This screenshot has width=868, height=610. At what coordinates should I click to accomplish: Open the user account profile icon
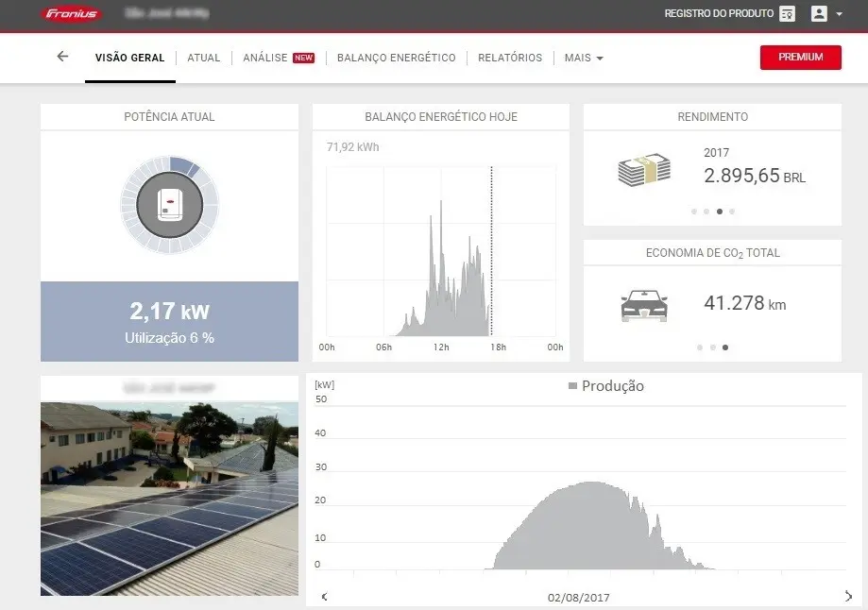click(x=819, y=14)
